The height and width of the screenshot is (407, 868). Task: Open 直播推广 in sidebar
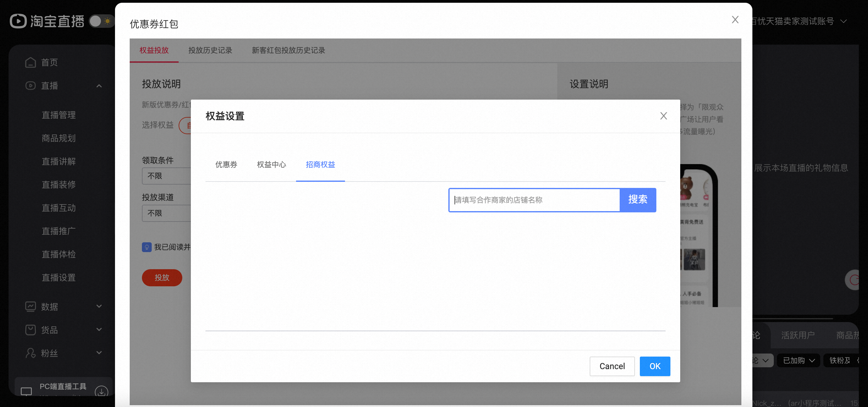(59, 231)
